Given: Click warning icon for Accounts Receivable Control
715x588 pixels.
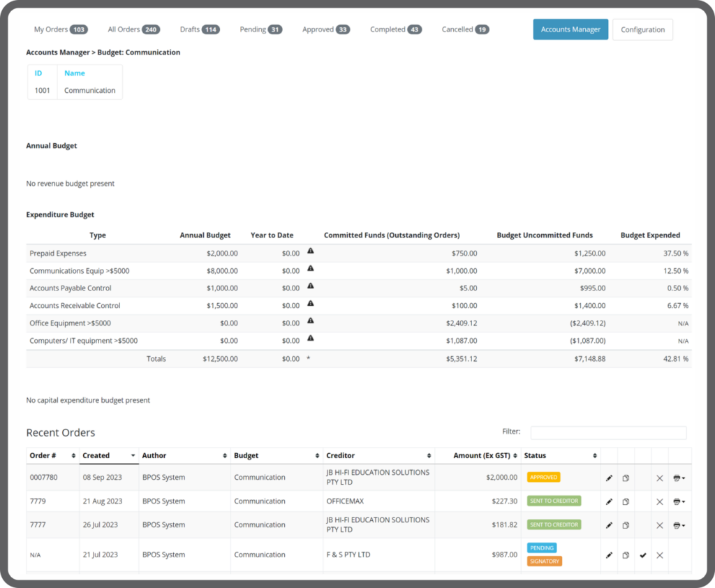Looking at the screenshot, I should (x=311, y=303).
